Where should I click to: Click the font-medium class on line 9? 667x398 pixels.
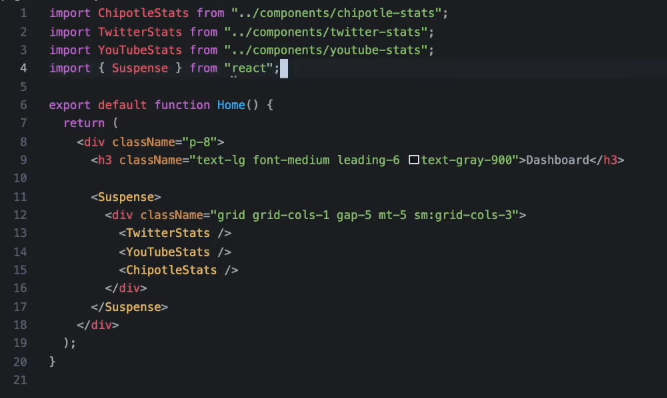291,160
